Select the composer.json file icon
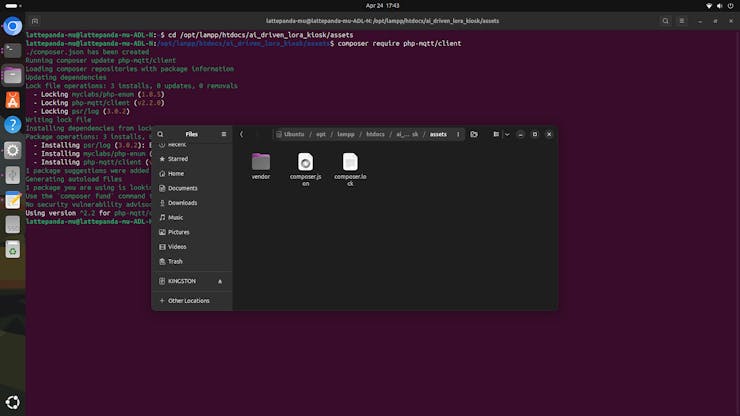This screenshot has width=740, height=416. click(x=305, y=162)
